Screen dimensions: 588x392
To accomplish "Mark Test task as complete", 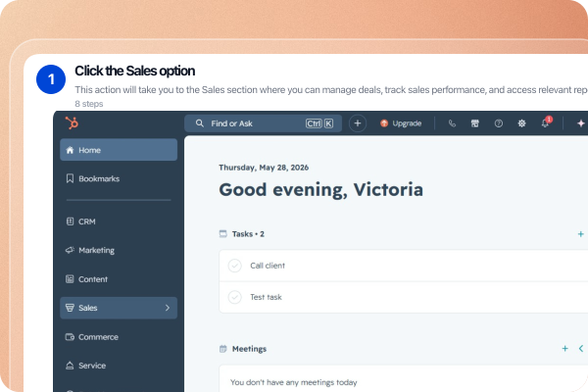I will click(x=235, y=297).
